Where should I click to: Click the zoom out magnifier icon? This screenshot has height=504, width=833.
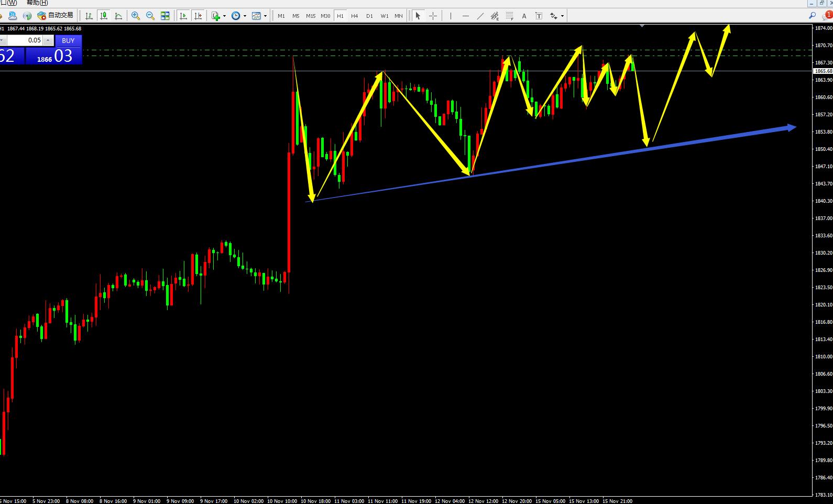click(x=150, y=16)
